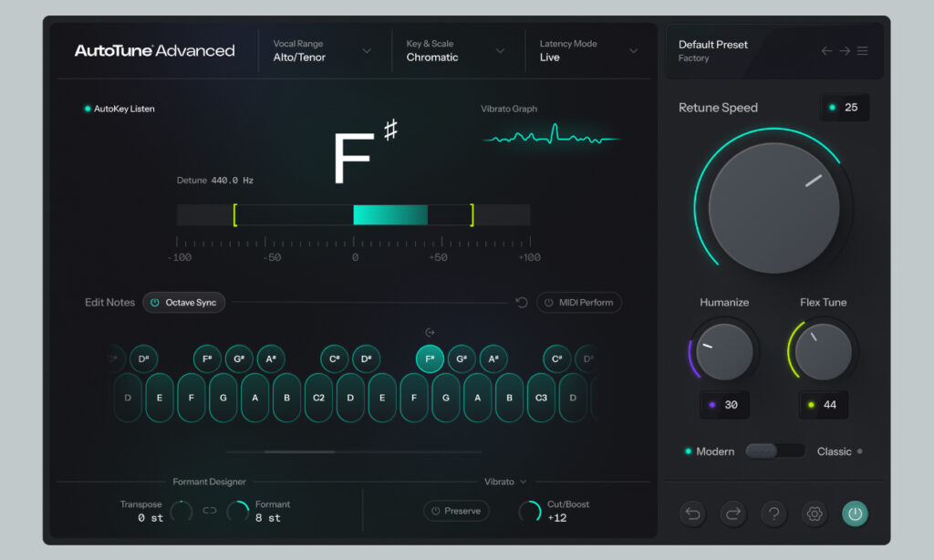Click the Formant value 8 st

coord(268,518)
